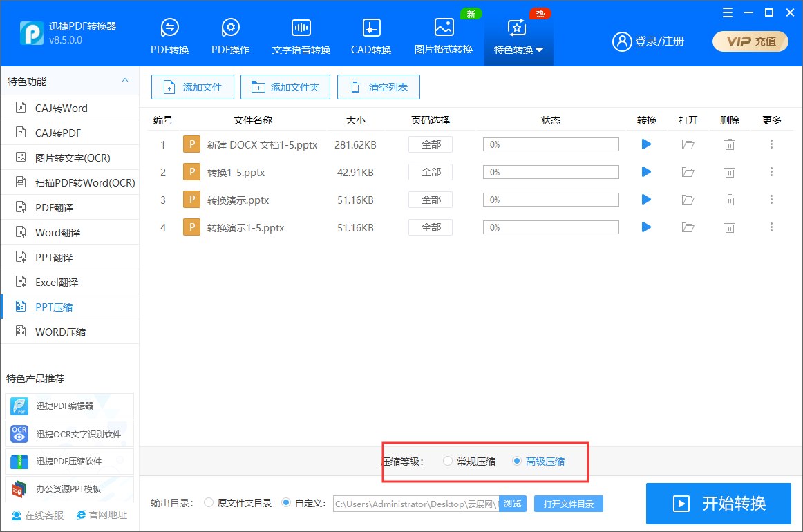Open 办公资源PPT模板 recommendation
This screenshot has height=532, width=803.
click(x=70, y=489)
